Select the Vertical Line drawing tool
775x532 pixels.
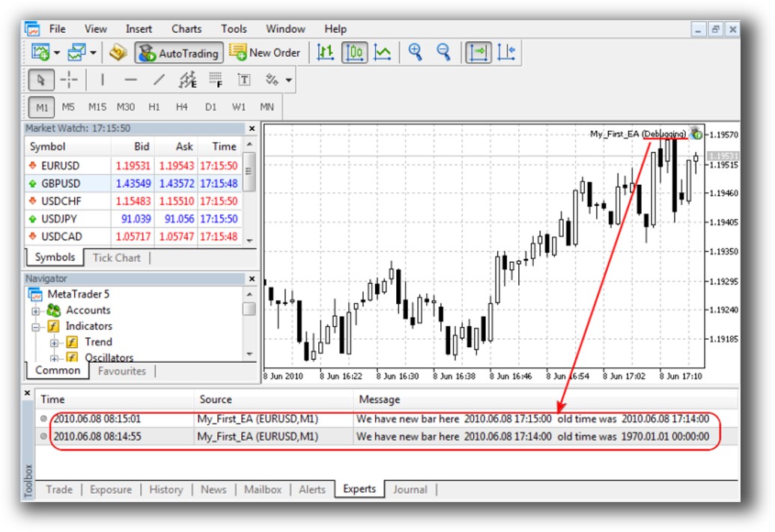tap(103, 80)
